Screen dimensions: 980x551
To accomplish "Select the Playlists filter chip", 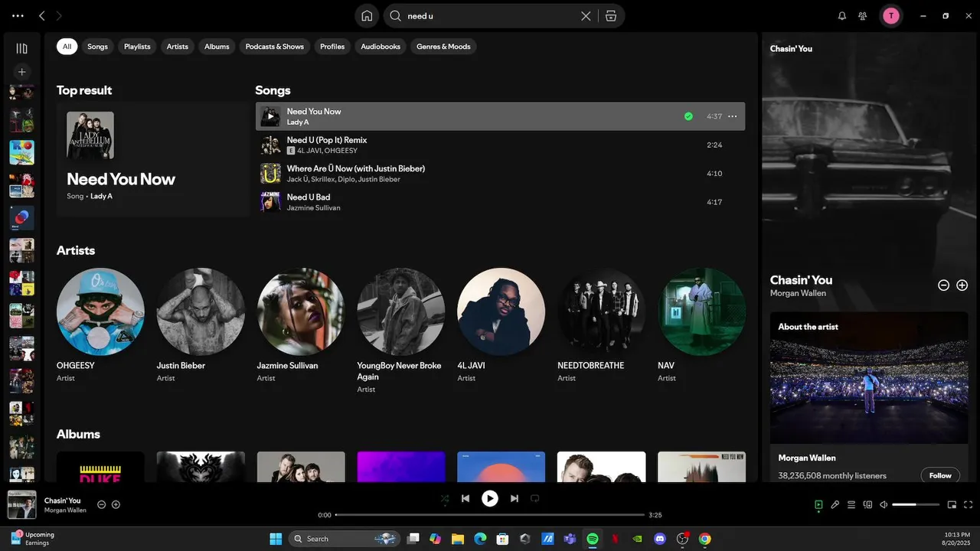I will (x=137, y=47).
